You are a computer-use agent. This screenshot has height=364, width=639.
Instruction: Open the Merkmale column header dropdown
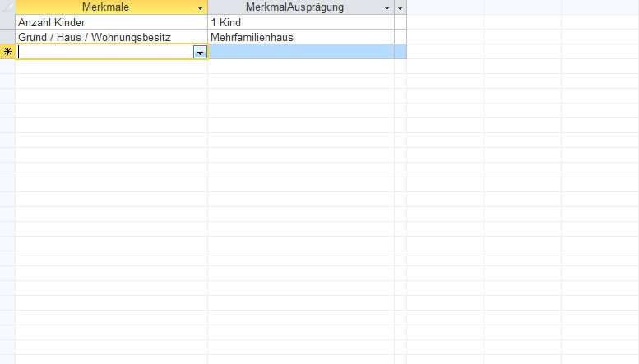point(200,8)
